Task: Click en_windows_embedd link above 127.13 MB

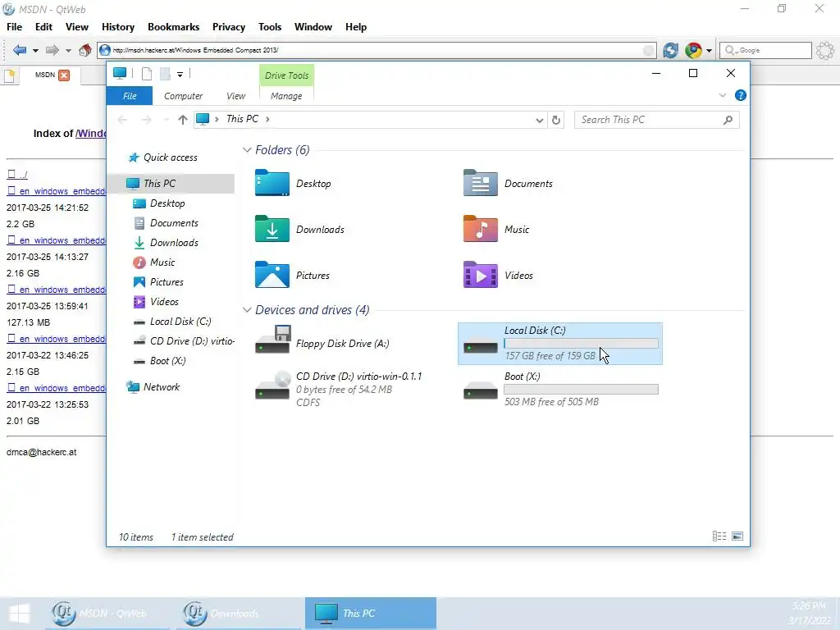Action: tap(57, 290)
